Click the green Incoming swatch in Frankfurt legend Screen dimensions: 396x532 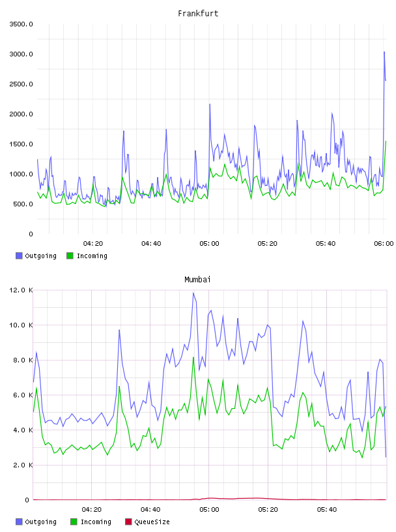pos(70,256)
